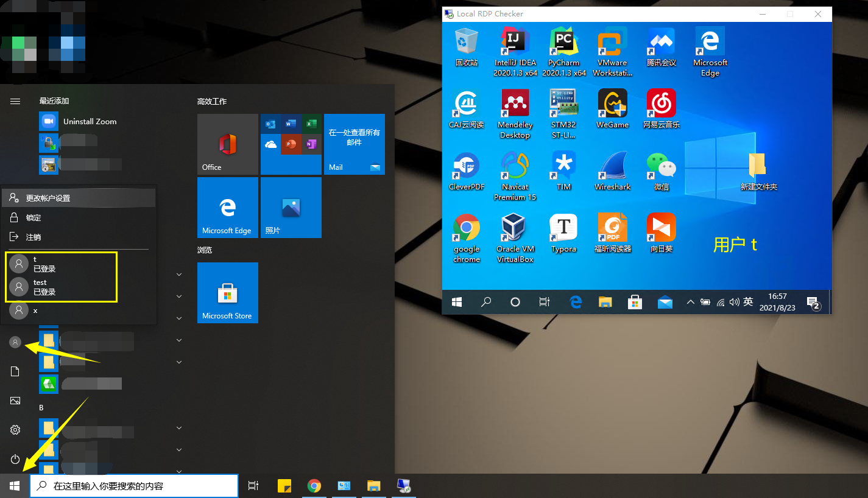This screenshot has width=868, height=498.
Task: Open CAJ云阅读 desktop shortcut
Action: coord(467,110)
